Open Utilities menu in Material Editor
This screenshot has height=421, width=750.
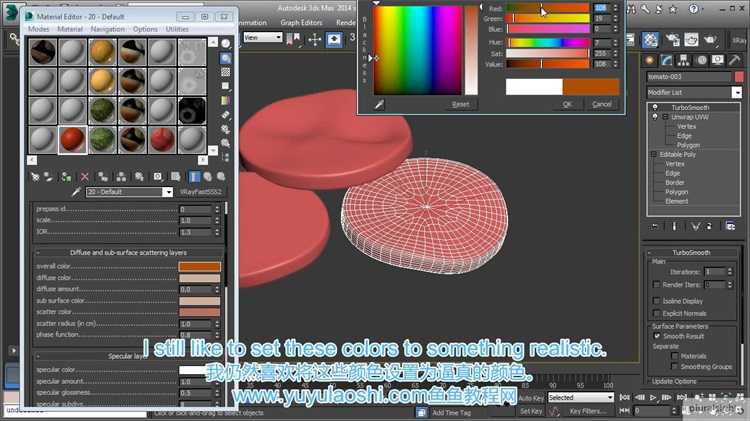coord(177,29)
